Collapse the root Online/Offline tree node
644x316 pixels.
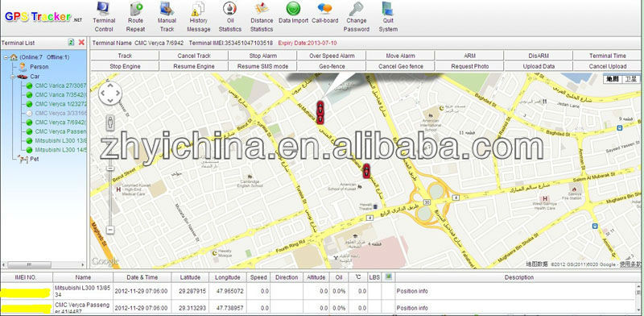pyautogui.click(x=6, y=57)
